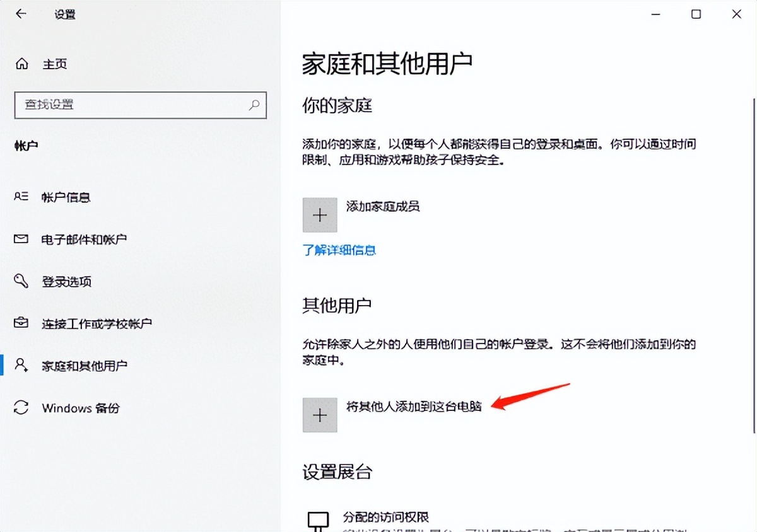757x532 pixels.
Task: Click the briefcase icon for 连接工作或学校帐户
Action: (x=21, y=323)
